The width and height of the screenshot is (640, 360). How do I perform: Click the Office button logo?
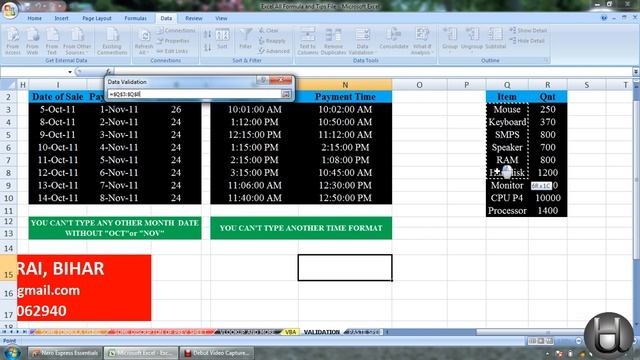pyautogui.click(x=10, y=9)
